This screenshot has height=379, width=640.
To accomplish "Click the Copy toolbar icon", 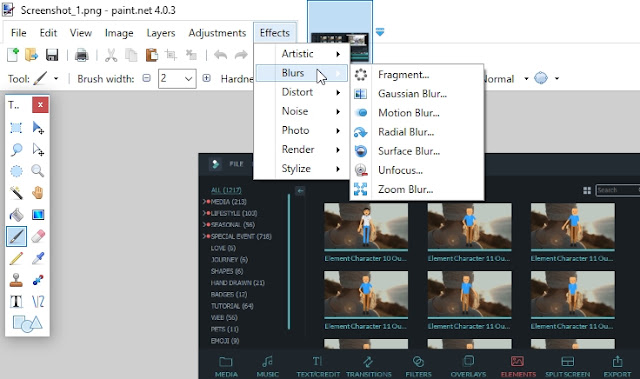I will pos(131,55).
